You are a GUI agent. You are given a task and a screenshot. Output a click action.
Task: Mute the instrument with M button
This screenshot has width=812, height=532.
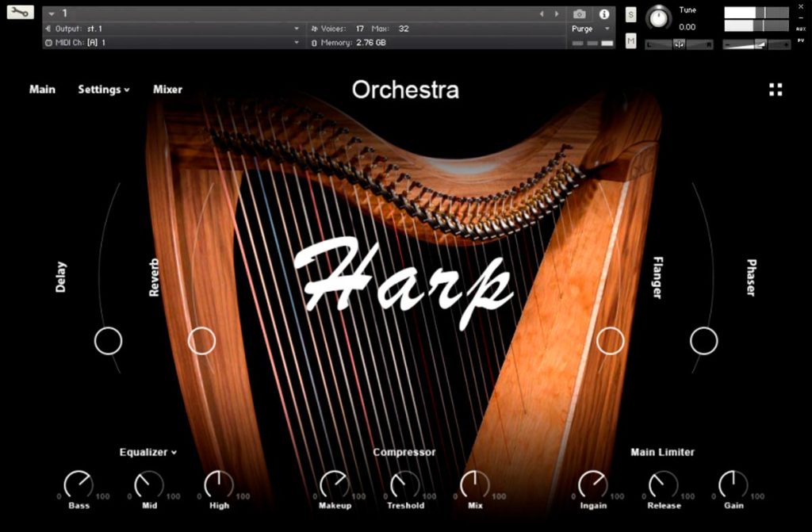[630, 40]
